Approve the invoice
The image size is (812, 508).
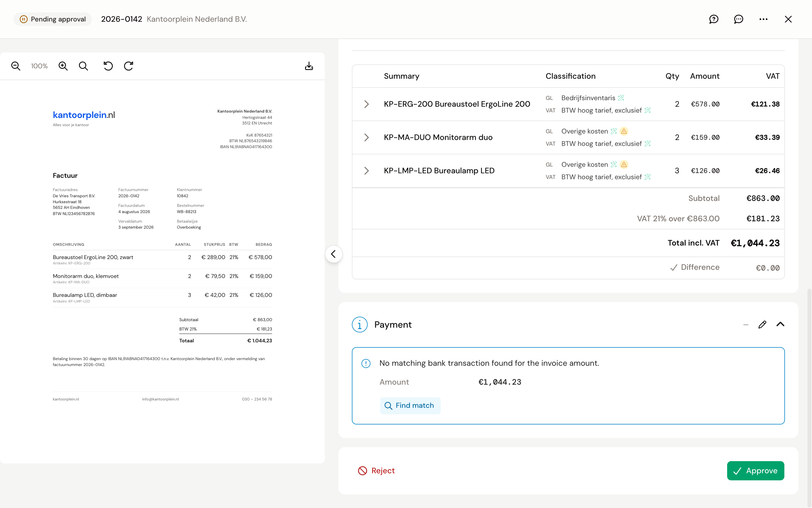tap(755, 471)
